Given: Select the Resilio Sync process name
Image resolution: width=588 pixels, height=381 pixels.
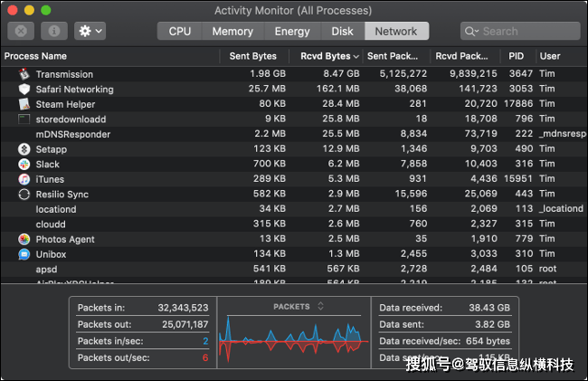Looking at the screenshot, I should pyautogui.click(x=62, y=195).
